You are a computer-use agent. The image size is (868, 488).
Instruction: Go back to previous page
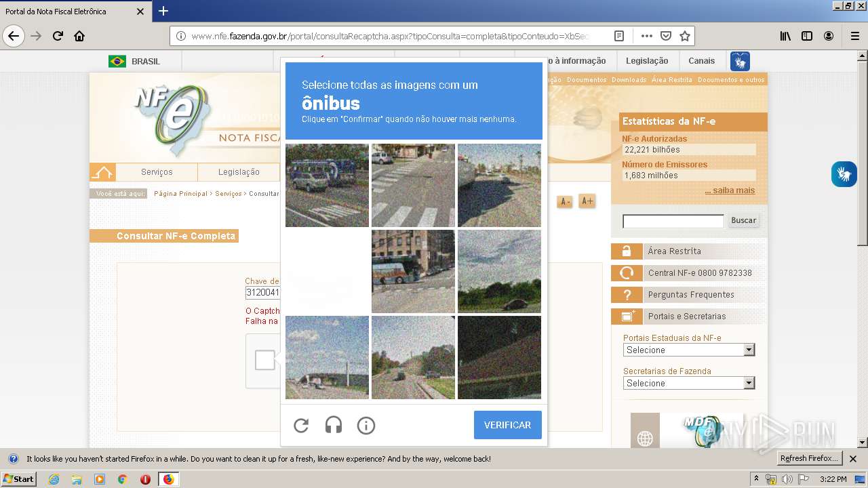14,36
